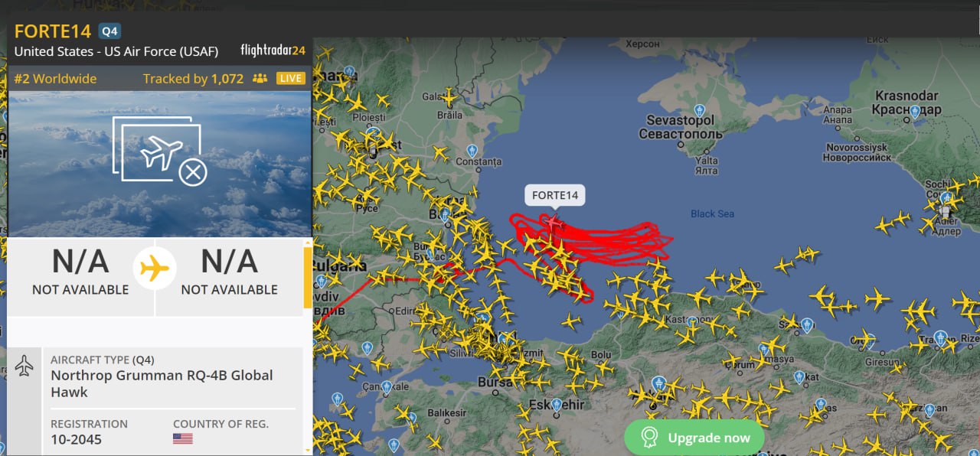Click the yellow scrollbar in flight panel
The height and width of the screenshot is (456, 980).
pyautogui.click(x=308, y=277)
